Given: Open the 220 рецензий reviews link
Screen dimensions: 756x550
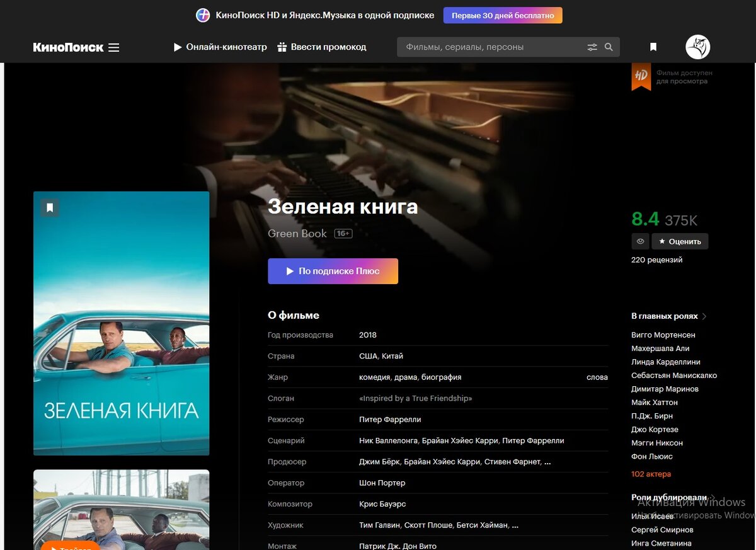Looking at the screenshot, I should tap(657, 259).
